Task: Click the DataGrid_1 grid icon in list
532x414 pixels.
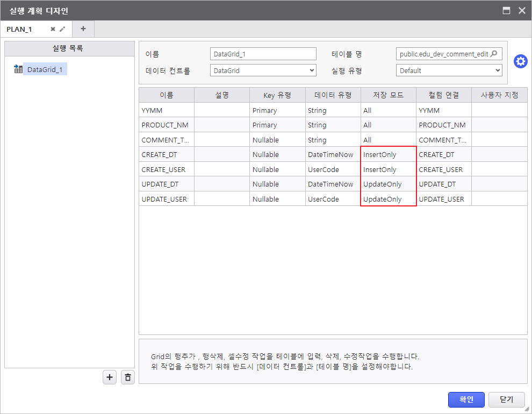Action: [x=18, y=69]
